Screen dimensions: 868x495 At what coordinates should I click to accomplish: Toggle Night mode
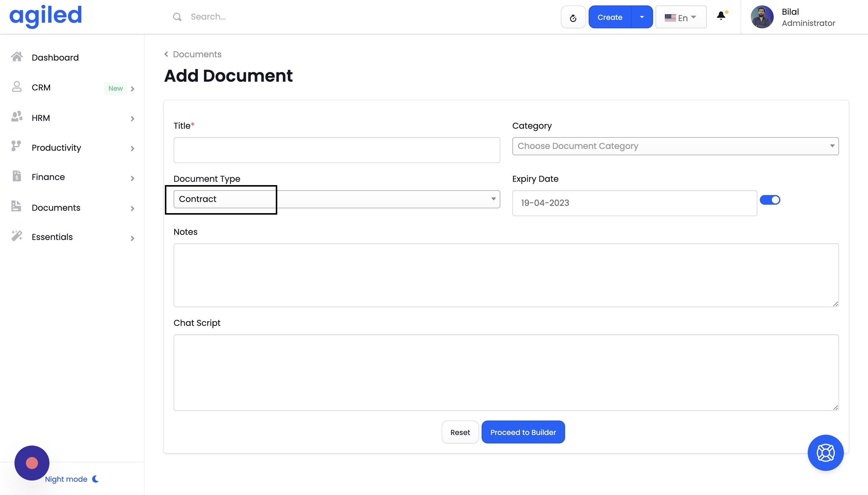[x=71, y=479]
